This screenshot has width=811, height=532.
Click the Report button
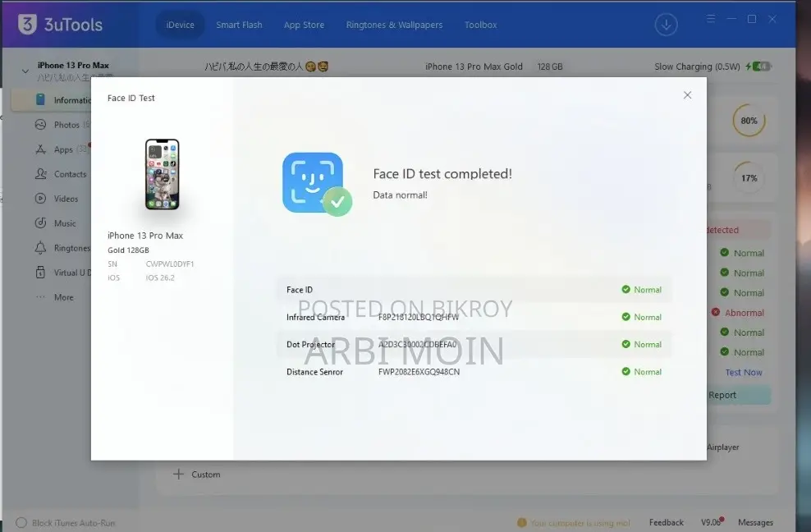point(739,395)
